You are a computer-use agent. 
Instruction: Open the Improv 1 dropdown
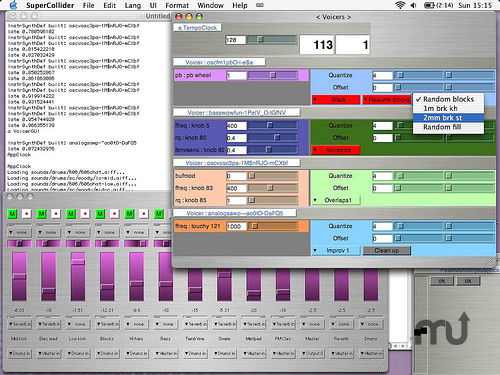(336, 250)
